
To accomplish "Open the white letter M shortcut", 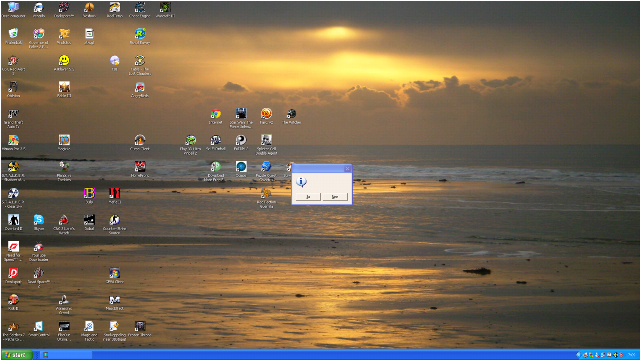I will point(115,300).
